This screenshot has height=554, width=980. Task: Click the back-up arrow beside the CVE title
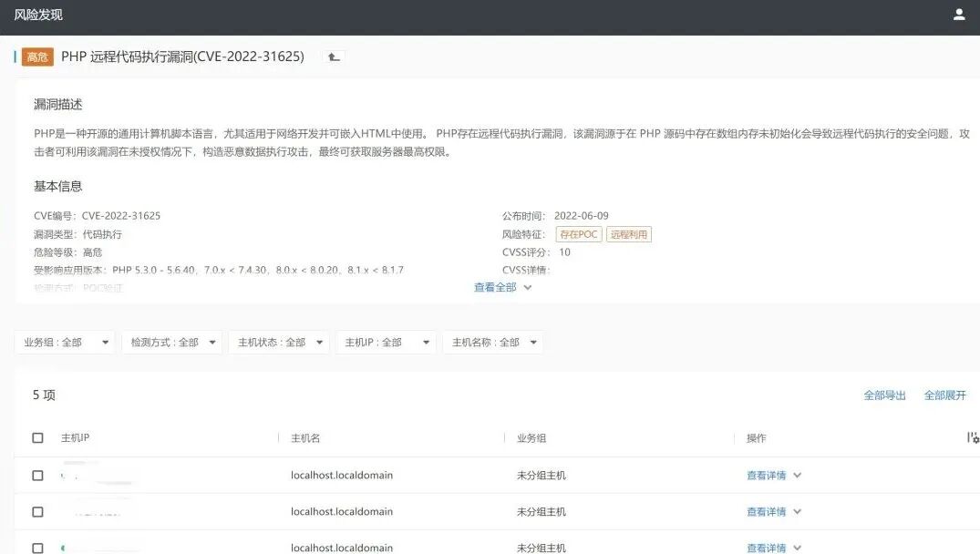point(334,56)
